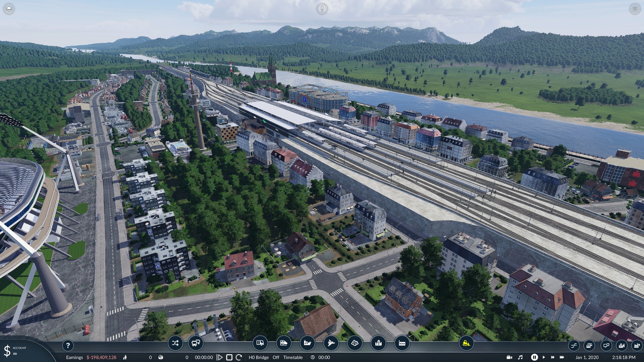
Task: Set game speed to normal play
Action: point(543,357)
